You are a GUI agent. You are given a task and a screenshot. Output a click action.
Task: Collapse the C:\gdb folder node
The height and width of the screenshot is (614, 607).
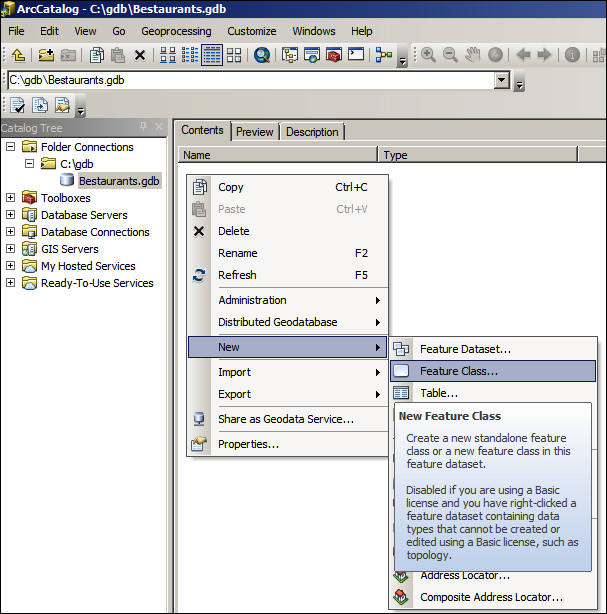29,164
